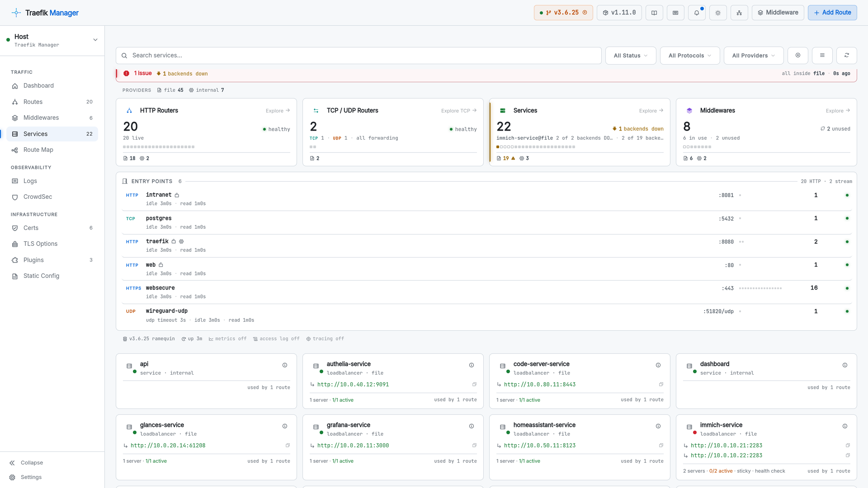Viewport: 868px width, 488px height.
Task: Copy the homeassistant-service URL 10.0.50.11:8123
Action: coord(661,446)
